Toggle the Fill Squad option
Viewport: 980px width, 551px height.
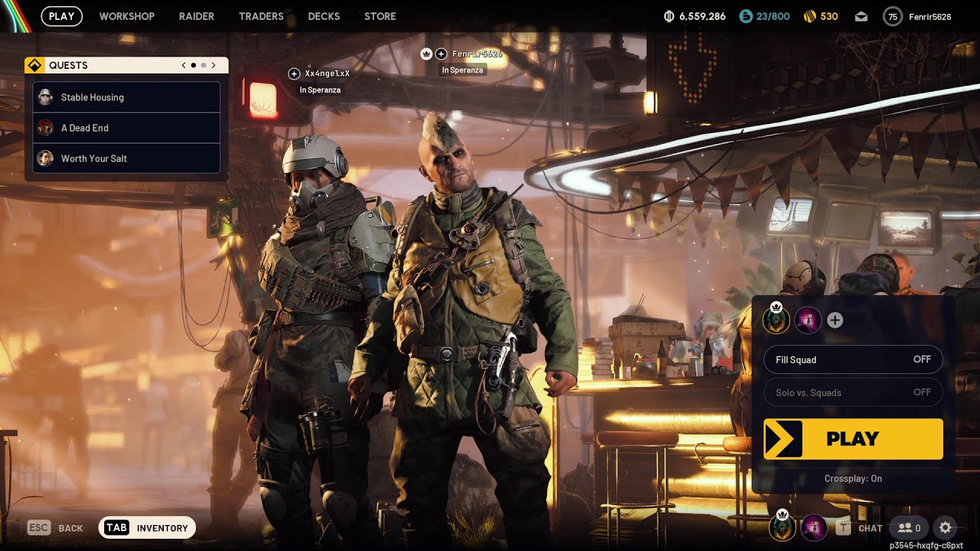click(x=853, y=360)
